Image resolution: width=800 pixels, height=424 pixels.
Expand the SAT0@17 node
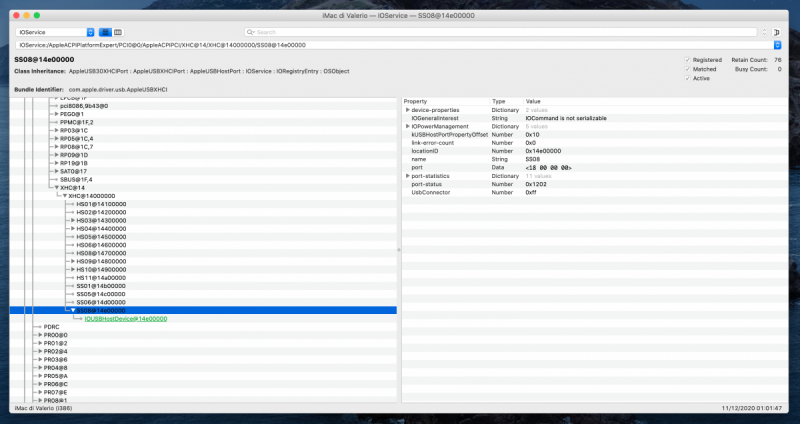click(x=56, y=171)
